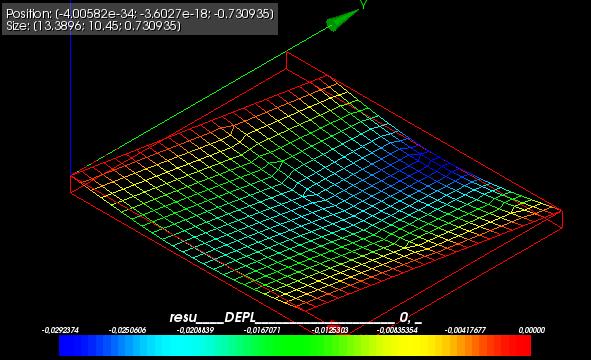Click the Size dimensions readout text
The height and width of the screenshot is (360, 591).
pyautogui.click(x=93, y=26)
